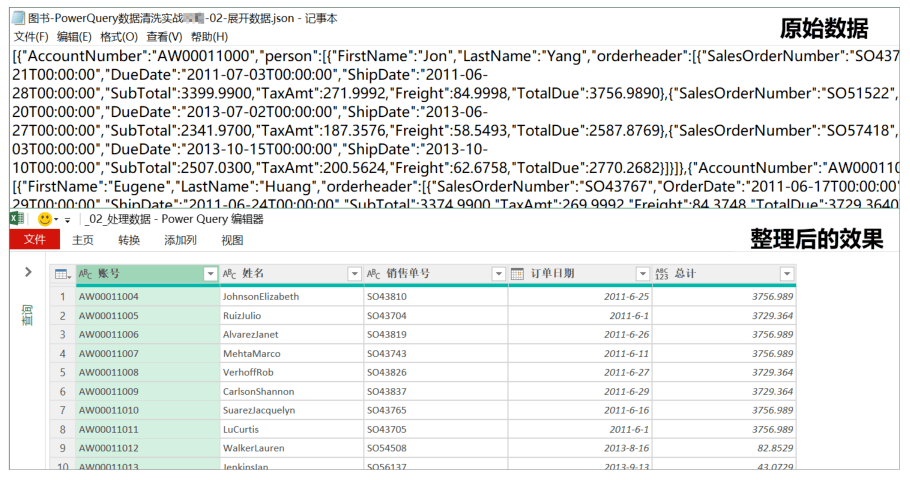The height and width of the screenshot is (480, 910).
Task: Select cell AW00011007
Action: click(147, 353)
